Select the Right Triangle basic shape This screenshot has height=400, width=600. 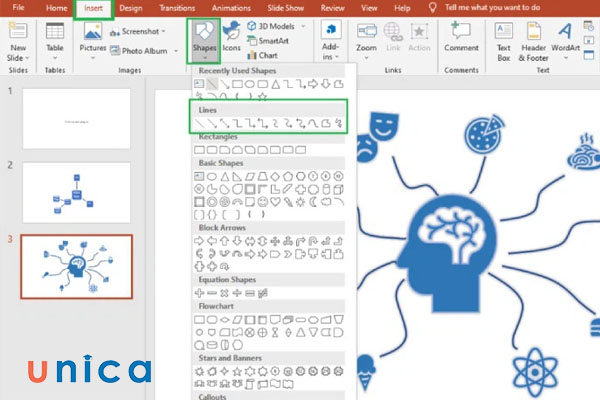(237, 176)
